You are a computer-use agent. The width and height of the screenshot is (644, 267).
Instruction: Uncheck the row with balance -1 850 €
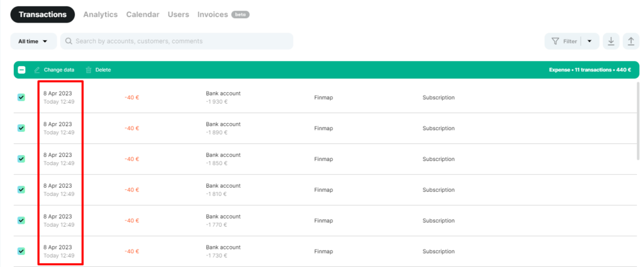[21, 159]
